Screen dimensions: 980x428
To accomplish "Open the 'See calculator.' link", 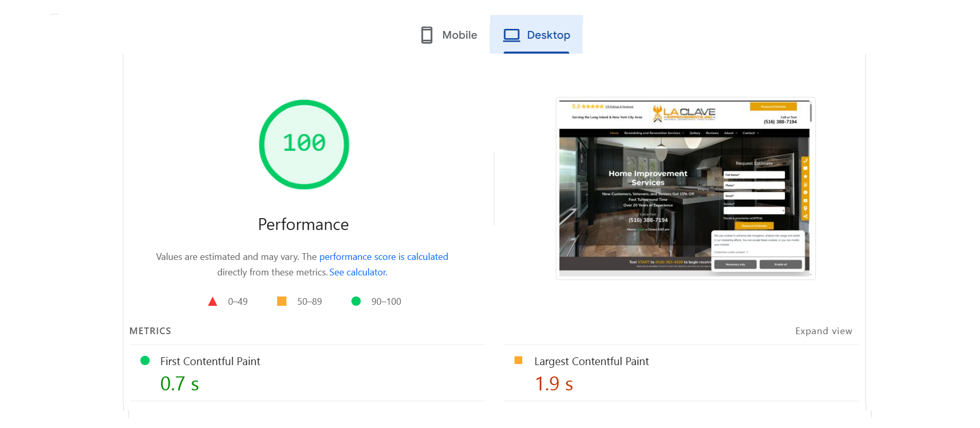I will [358, 272].
